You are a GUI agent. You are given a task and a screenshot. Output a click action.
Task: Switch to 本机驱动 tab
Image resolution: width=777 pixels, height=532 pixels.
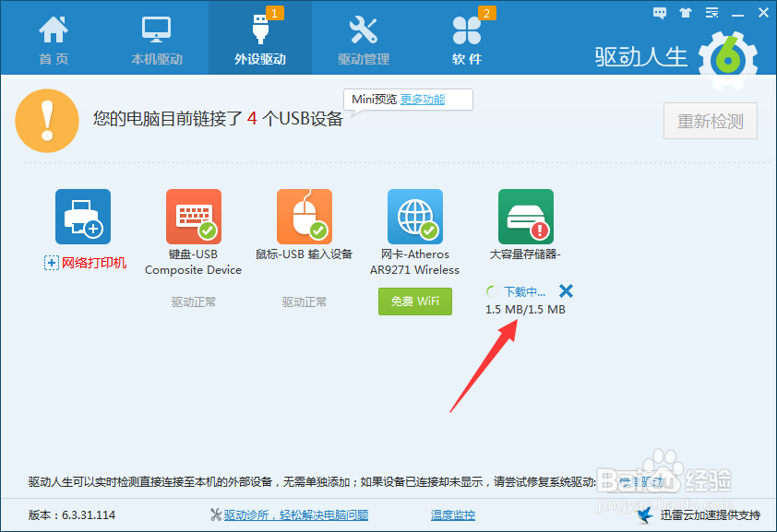157,40
